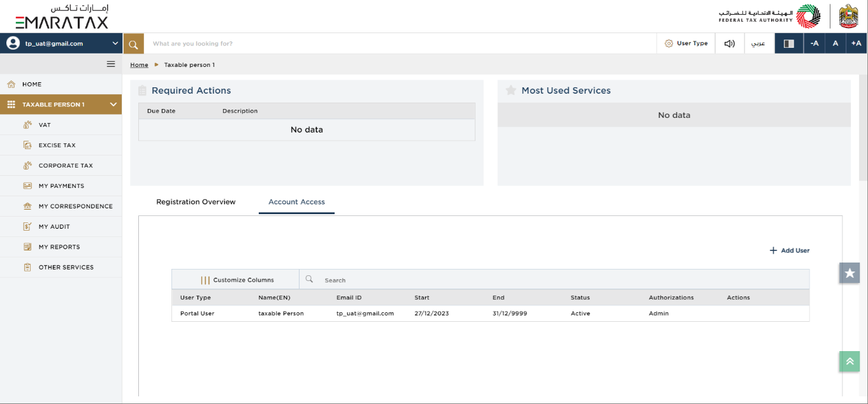Click the gold search magnifier button
Image resolution: width=868 pixels, height=404 pixels.
pyautogui.click(x=133, y=43)
